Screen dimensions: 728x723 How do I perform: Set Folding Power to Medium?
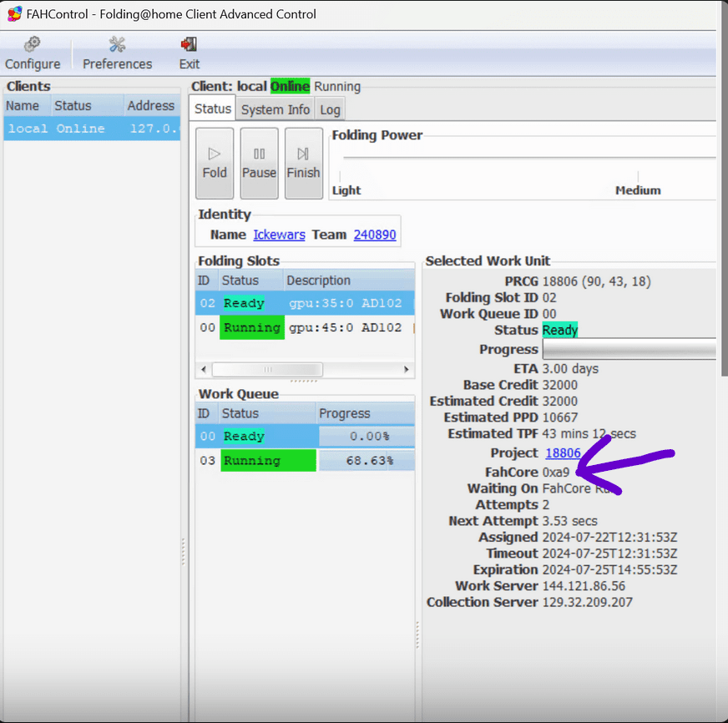point(638,190)
